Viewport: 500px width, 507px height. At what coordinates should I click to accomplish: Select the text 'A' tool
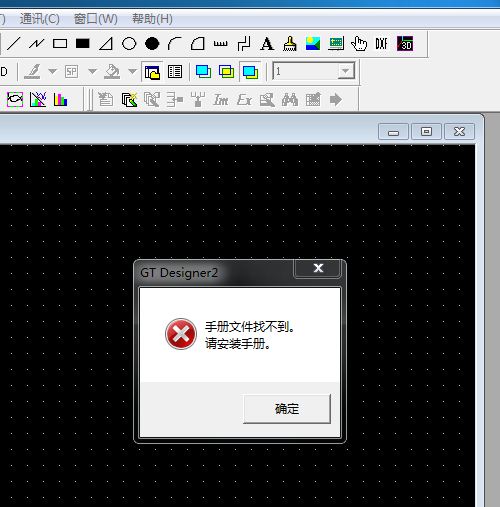point(267,44)
